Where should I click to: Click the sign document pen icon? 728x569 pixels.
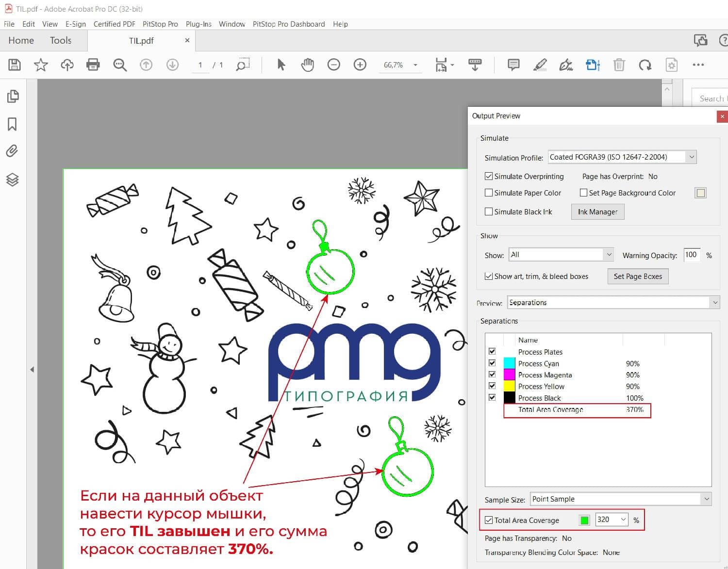[x=566, y=65]
